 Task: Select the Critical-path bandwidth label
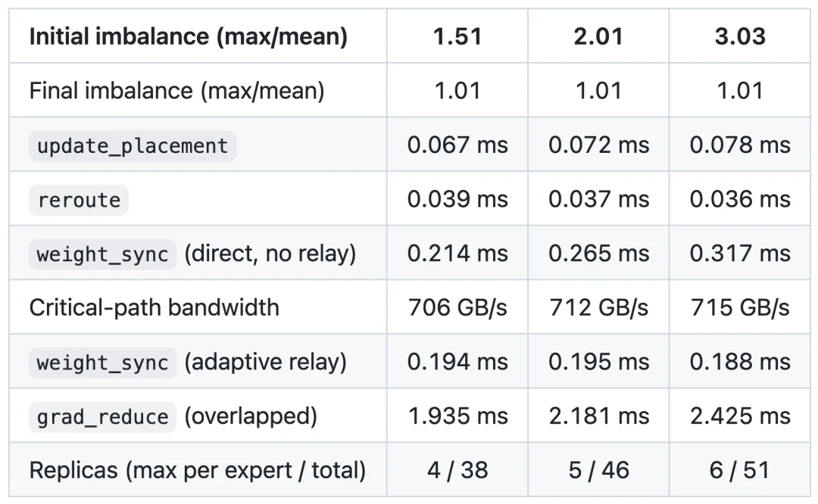(x=155, y=307)
